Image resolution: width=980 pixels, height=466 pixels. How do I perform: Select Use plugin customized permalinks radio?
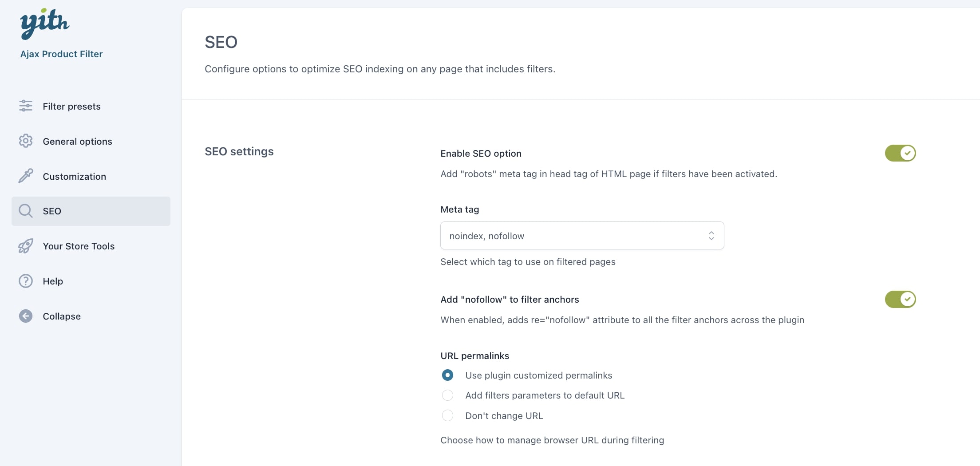point(447,375)
